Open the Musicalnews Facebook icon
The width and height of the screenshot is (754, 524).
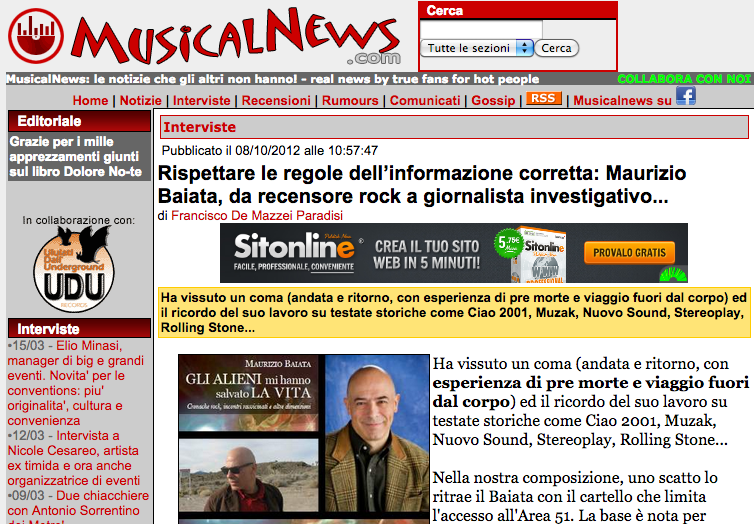686,96
